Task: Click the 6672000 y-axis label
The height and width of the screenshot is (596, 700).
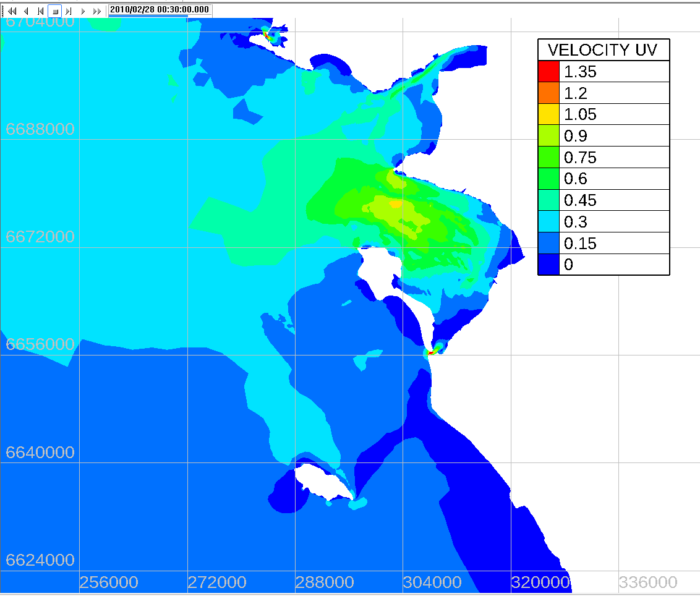Action: click(x=40, y=237)
